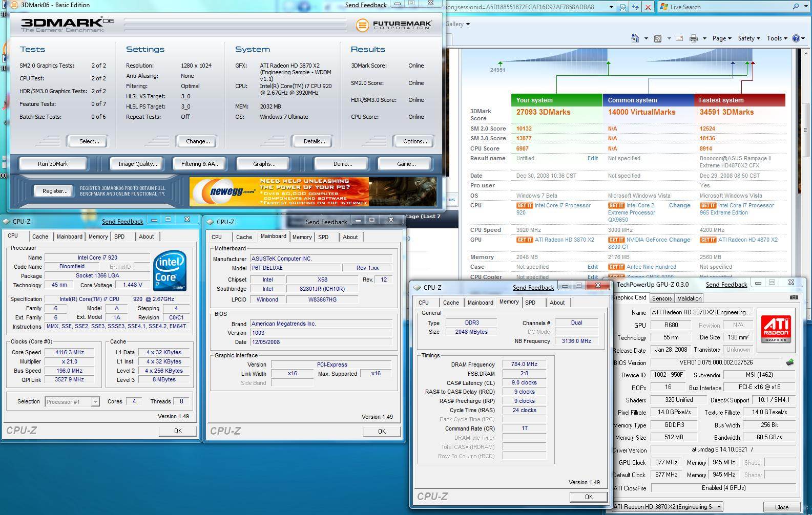Click the Refresh icon in address bar
Screen dimensions: 812x515
635,7
